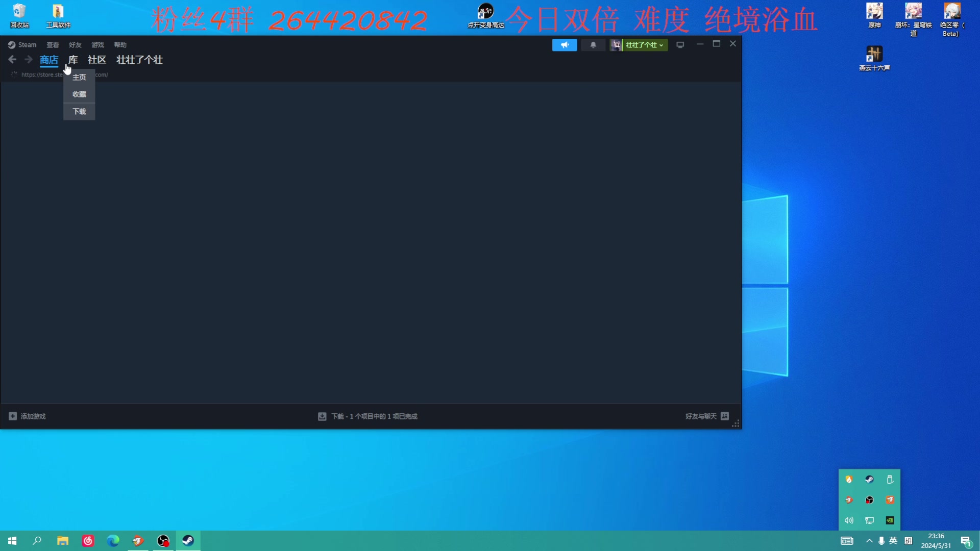
Task: Click the microphone tray icon
Action: pyautogui.click(x=881, y=541)
